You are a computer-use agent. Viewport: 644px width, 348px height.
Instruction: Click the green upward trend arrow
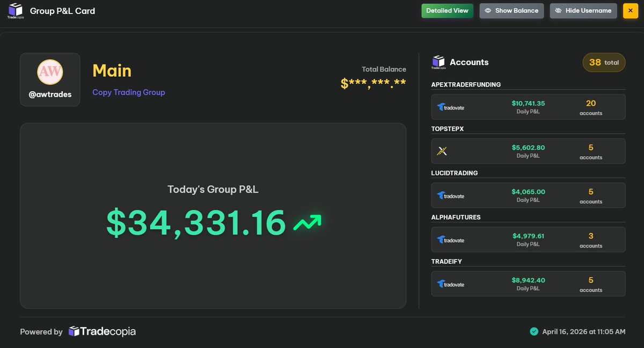(x=308, y=223)
